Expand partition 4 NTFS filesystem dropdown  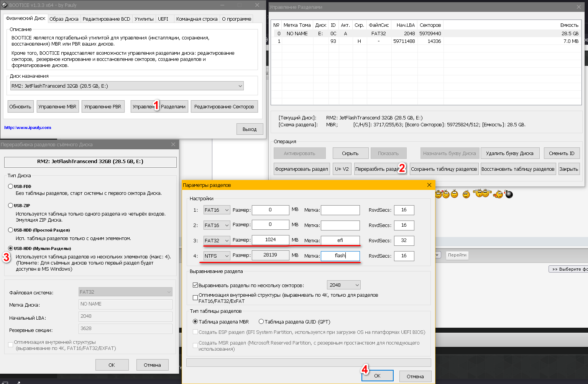217,256
